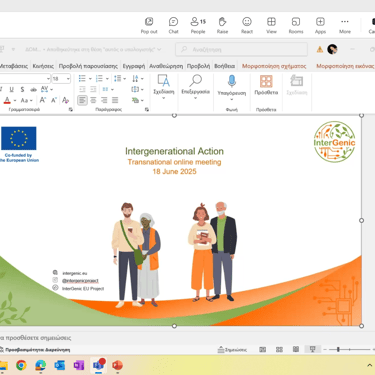Justify the paragraph text
Viewport: 375px width, 375px height.
tap(115, 100)
